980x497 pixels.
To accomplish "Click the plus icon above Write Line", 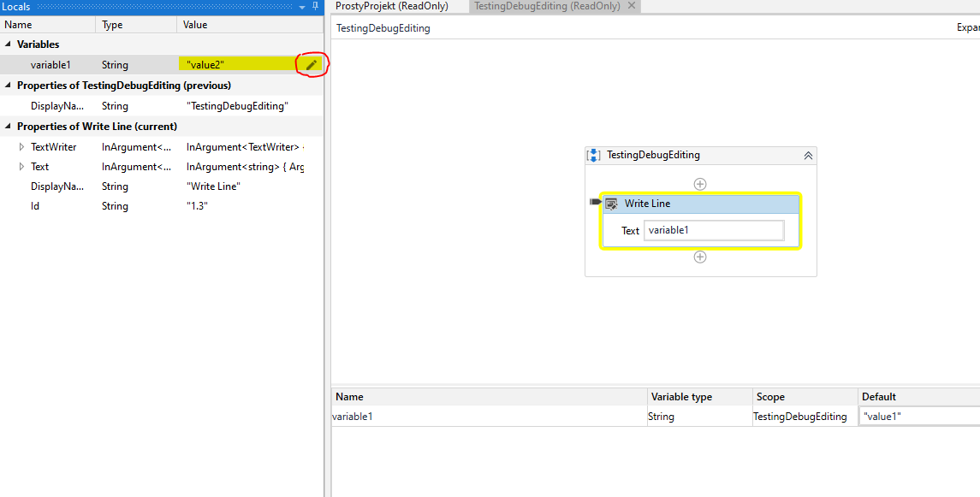I will (x=700, y=183).
